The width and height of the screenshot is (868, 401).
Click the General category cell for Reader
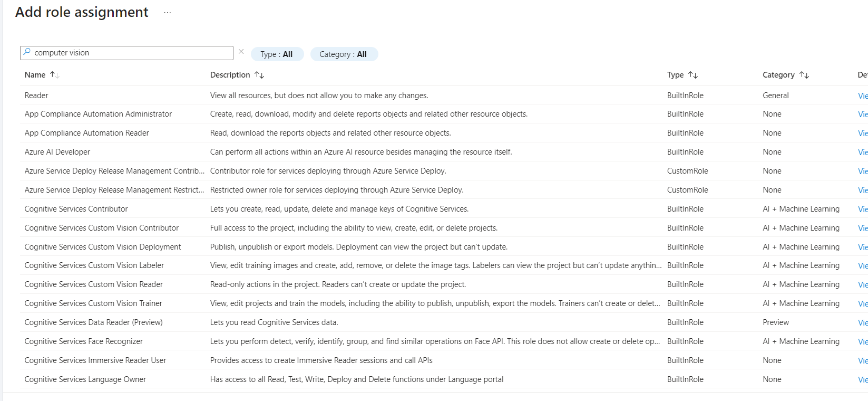pyautogui.click(x=776, y=96)
